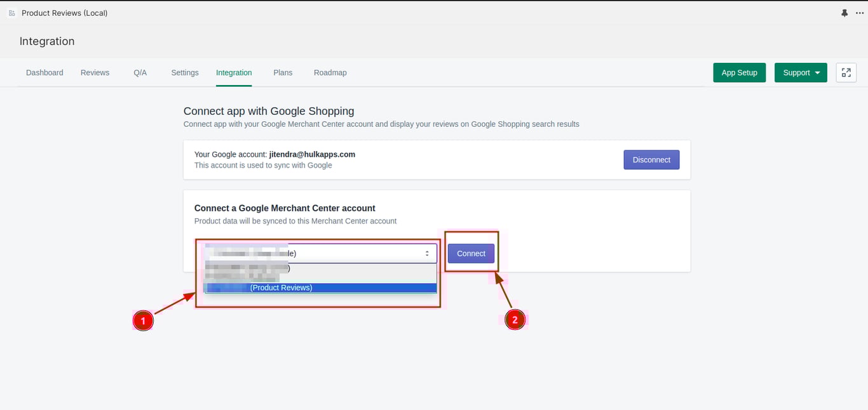Go to the Q/A tab
This screenshot has width=868, height=410.
coord(140,72)
